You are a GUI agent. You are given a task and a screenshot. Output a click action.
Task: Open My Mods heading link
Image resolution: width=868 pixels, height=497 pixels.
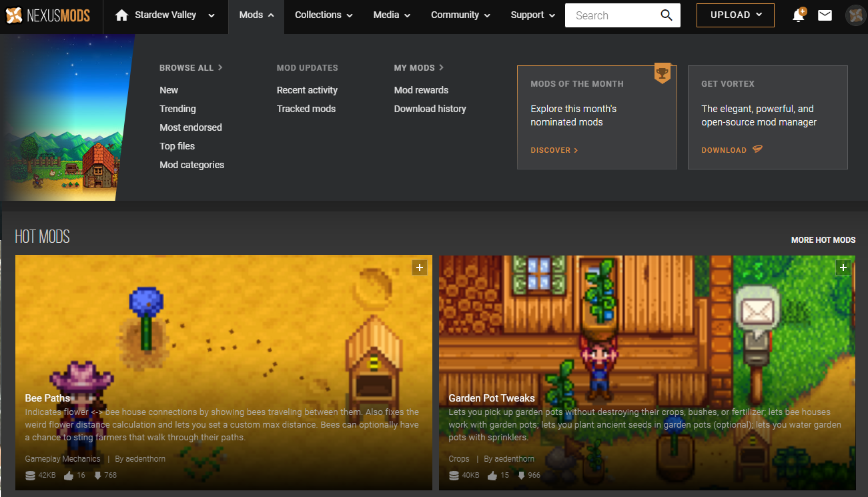pyautogui.click(x=419, y=67)
